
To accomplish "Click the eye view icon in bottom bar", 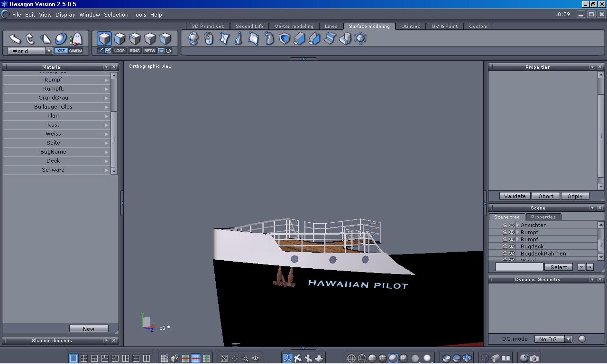I will click(x=256, y=358).
